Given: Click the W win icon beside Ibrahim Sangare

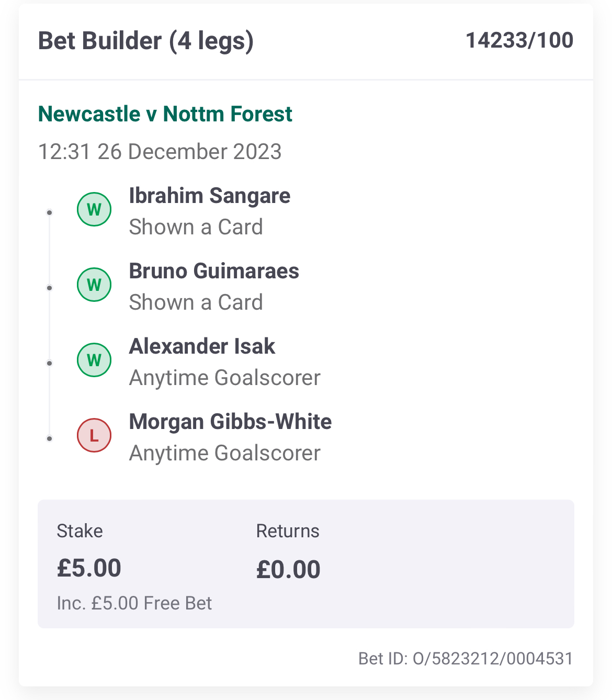Looking at the screenshot, I should click(94, 209).
